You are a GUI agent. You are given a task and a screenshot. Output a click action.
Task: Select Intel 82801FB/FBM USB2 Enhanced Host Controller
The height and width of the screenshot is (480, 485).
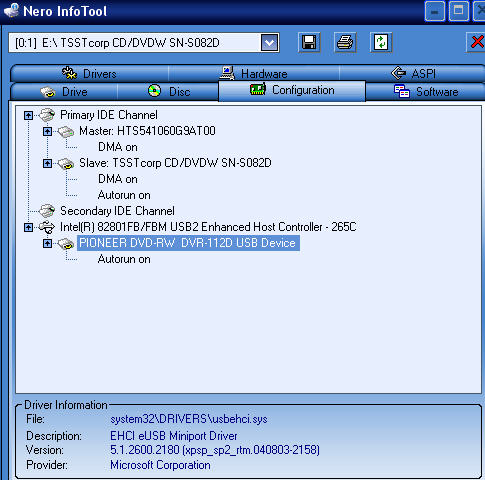[x=208, y=227]
